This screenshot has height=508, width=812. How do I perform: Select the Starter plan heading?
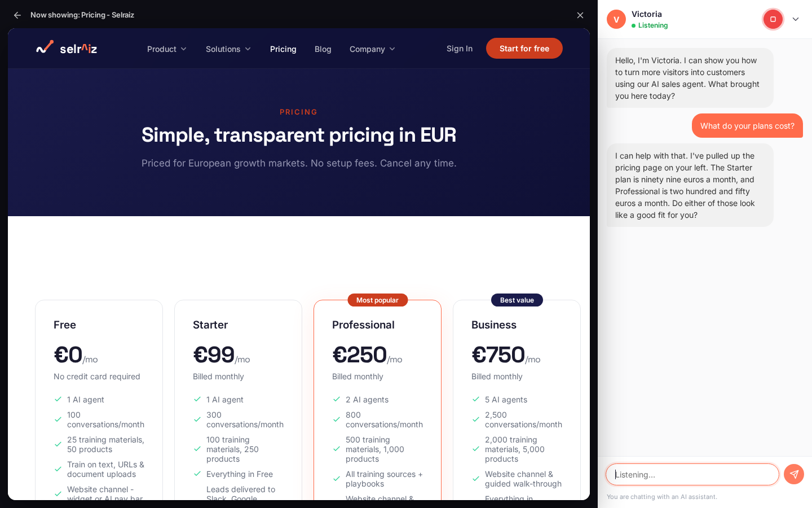tap(210, 325)
